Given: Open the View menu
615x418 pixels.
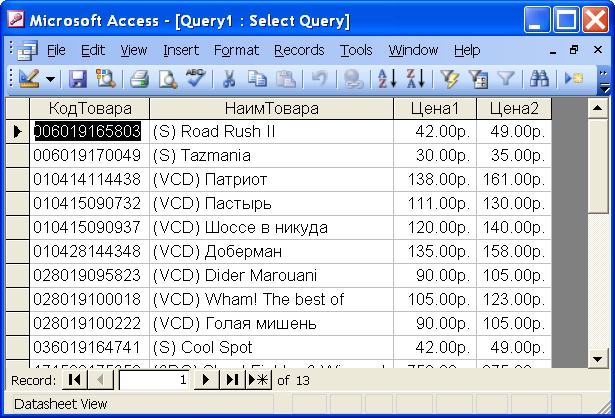Looking at the screenshot, I should point(133,50).
